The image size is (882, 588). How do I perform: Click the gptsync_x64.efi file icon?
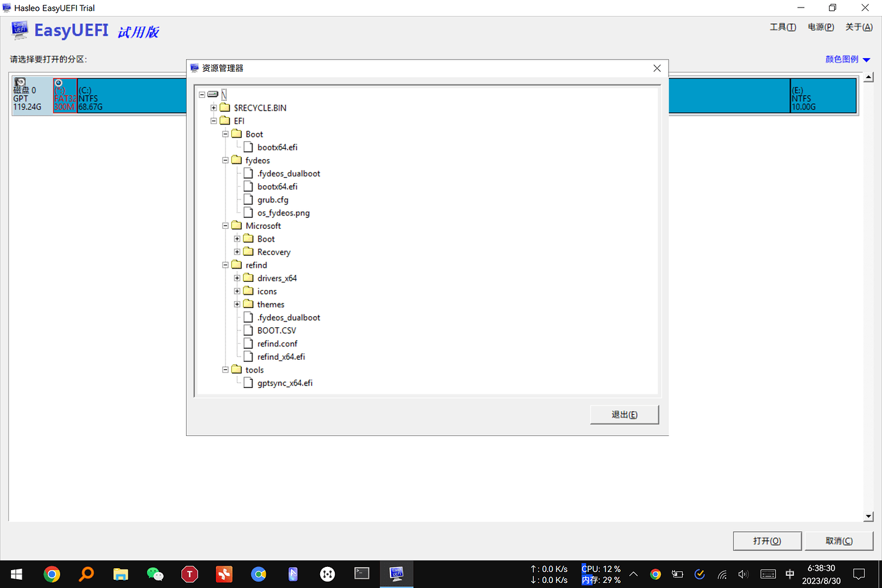[249, 383]
